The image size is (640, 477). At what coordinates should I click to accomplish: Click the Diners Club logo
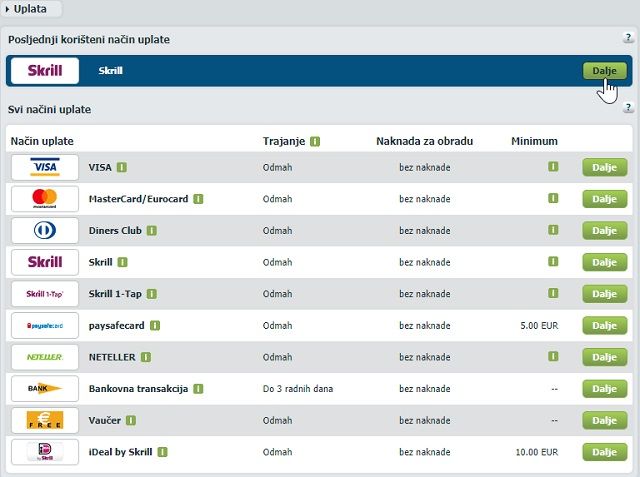point(45,231)
